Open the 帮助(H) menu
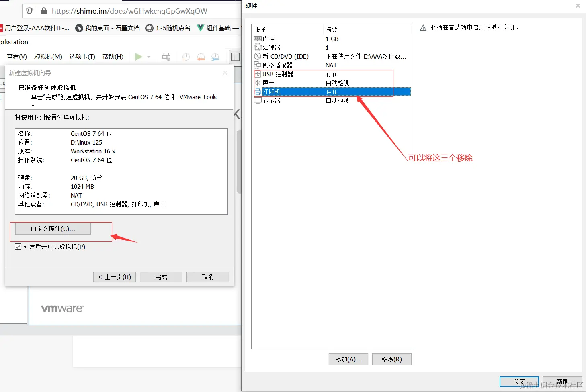This screenshot has width=586, height=392. click(x=113, y=57)
